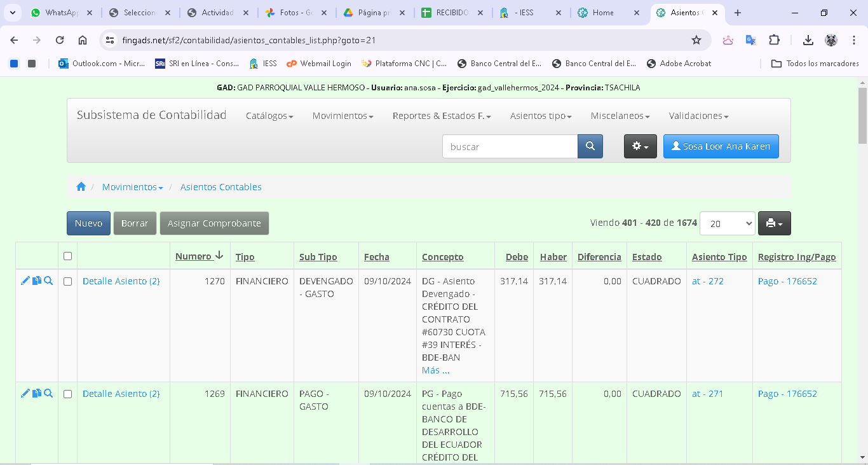Screen dimensions: 868x465
Task: Open the Pago - 176652 link for asiento 1270
Action: pos(787,281)
